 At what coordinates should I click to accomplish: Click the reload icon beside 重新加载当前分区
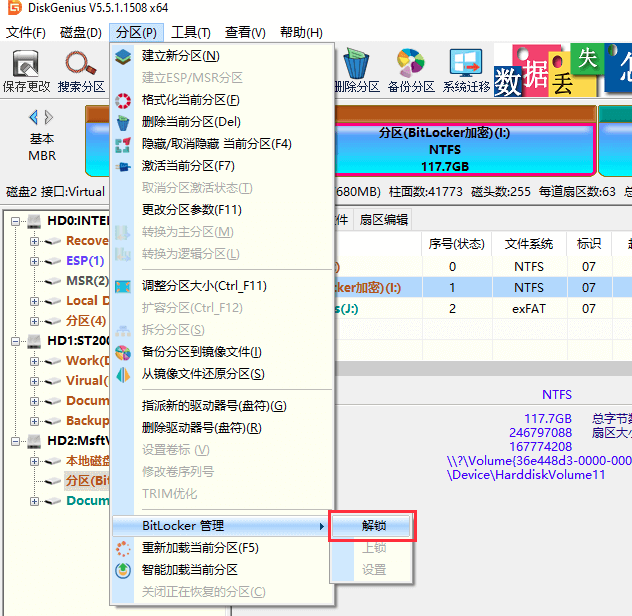[123, 549]
